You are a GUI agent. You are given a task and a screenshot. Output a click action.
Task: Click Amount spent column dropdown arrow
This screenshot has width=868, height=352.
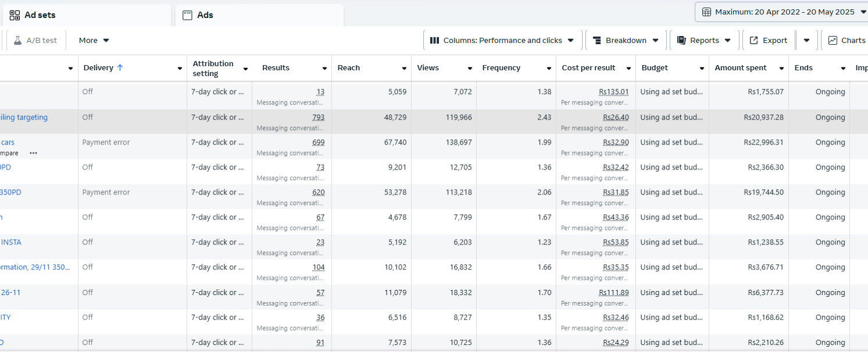[x=781, y=69]
